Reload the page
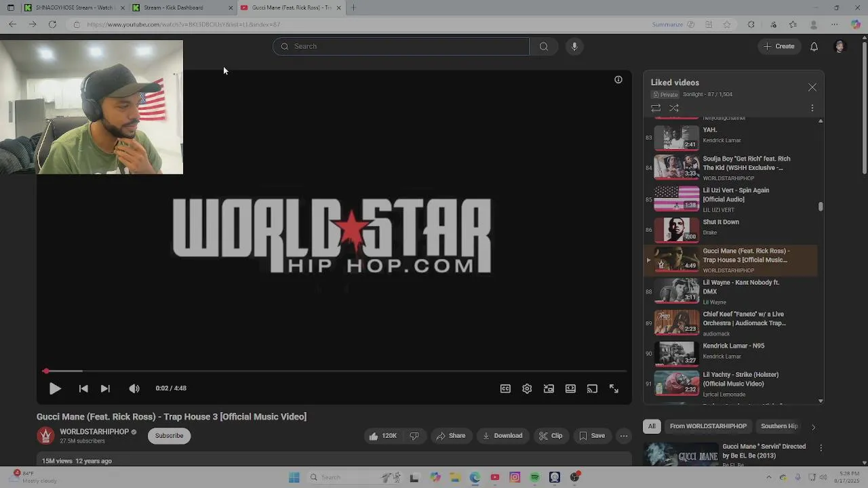The width and height of the screenshot is (868, 488). click(52, 24)
